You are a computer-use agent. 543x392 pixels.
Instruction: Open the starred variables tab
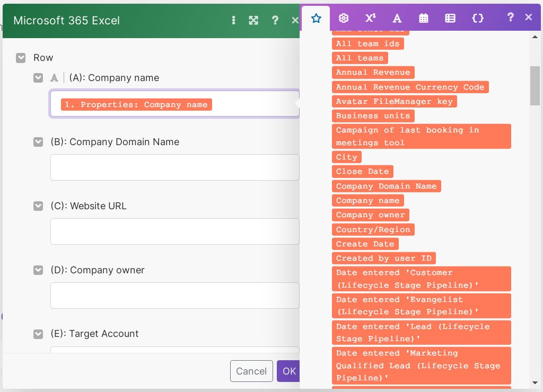pos(316,18)
